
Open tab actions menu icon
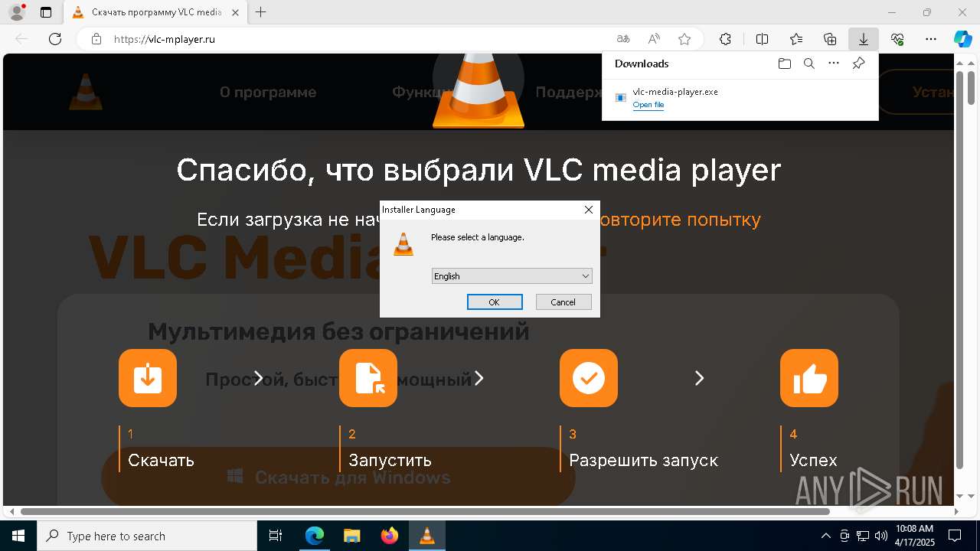coord(46,12)
